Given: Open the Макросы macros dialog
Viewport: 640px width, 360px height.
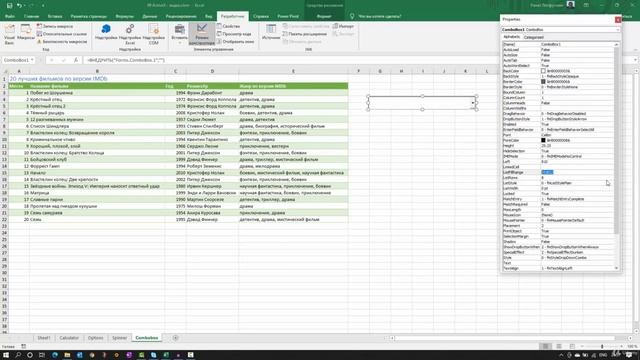Looking at the screenshot, I should [x=26, y=33].
